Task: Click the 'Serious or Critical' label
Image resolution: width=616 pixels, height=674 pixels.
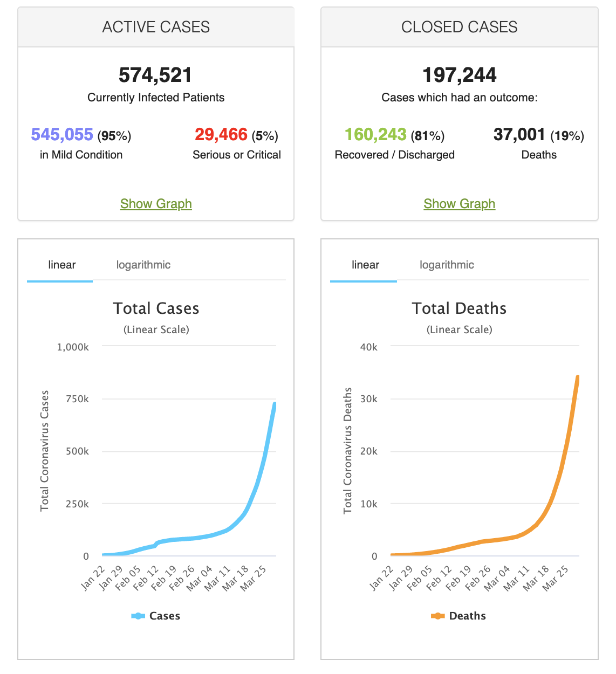Action: [x=237, y=155]
